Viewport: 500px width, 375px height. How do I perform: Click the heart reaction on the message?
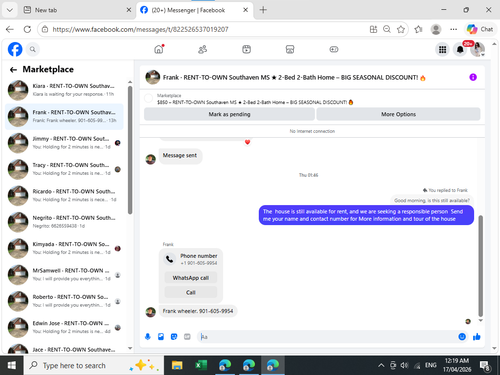pyautogui.click(x=247, y=142)
